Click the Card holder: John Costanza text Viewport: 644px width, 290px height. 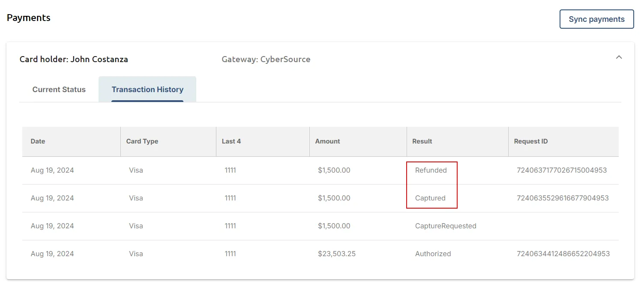74,60
